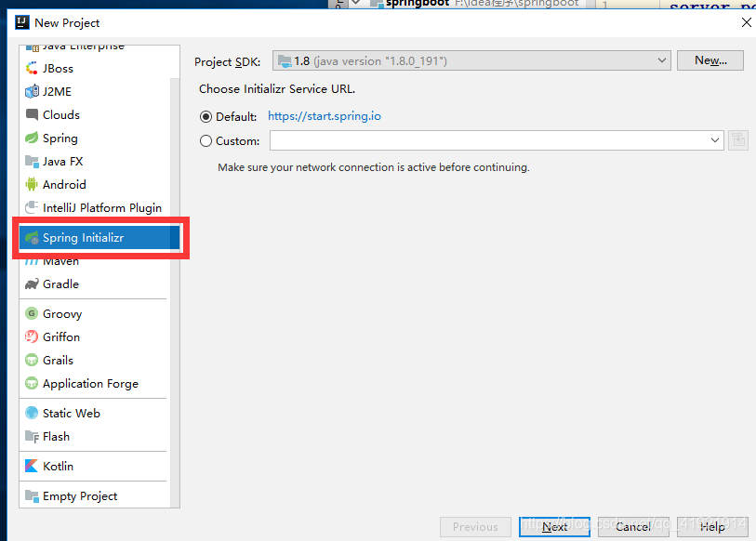Select the Grails icon

pyautogui.click(x=32, y=360)
